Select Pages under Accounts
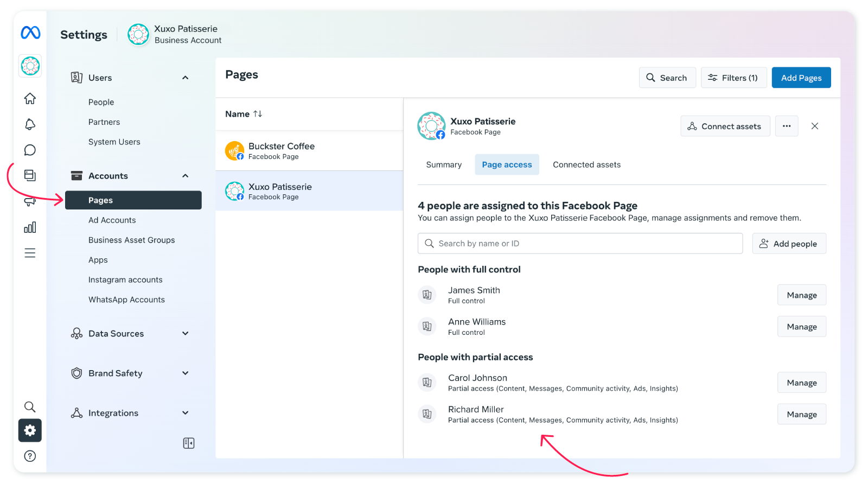Screen dimensions: 868x483 [133, 200]
